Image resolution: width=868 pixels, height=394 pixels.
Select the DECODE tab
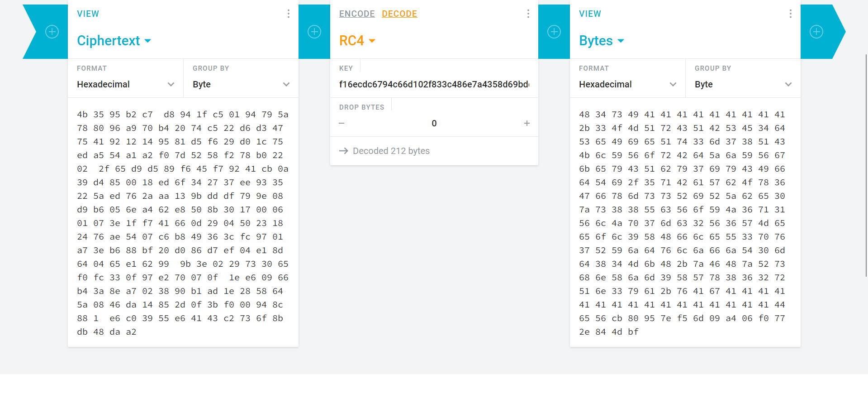(x=399, y=14)
